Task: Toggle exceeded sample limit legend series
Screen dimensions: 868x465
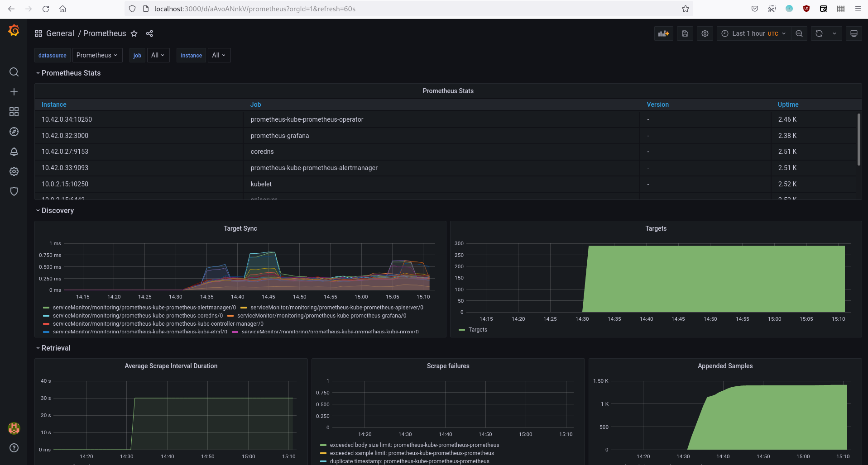Action: (412, 453)
